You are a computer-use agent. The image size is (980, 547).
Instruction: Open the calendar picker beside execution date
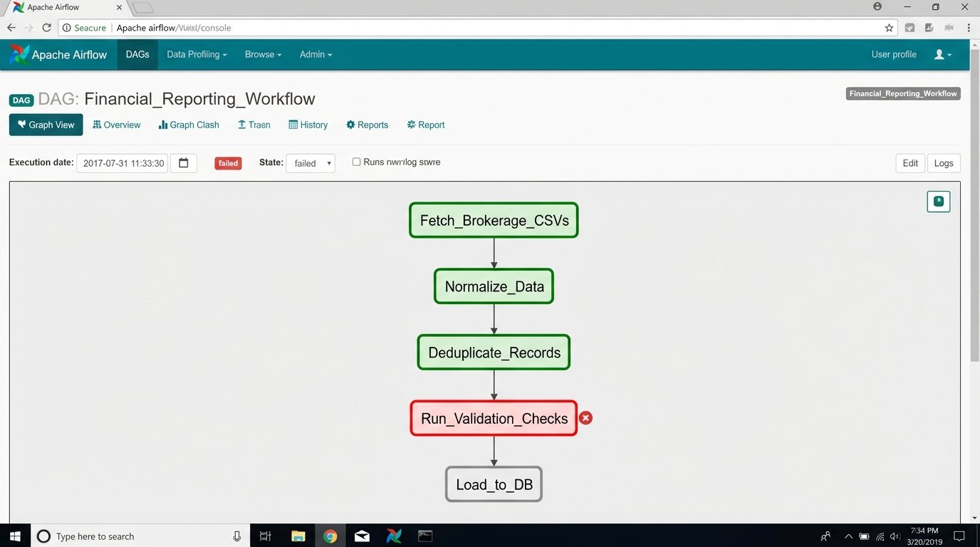coord(183,162)
